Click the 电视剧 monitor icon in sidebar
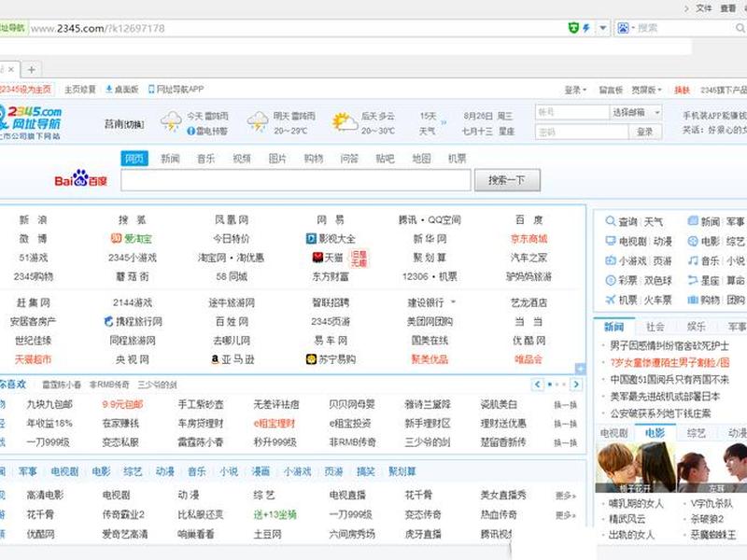 coord(611,241)
